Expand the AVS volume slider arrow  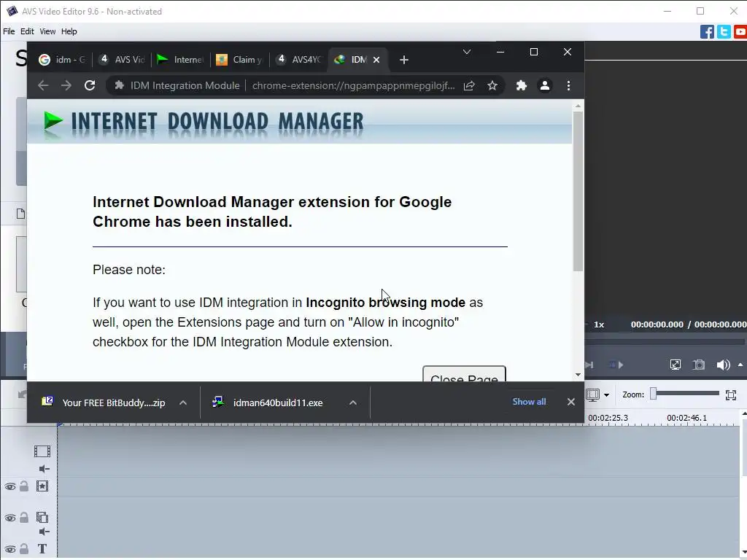tap(740, 365)
